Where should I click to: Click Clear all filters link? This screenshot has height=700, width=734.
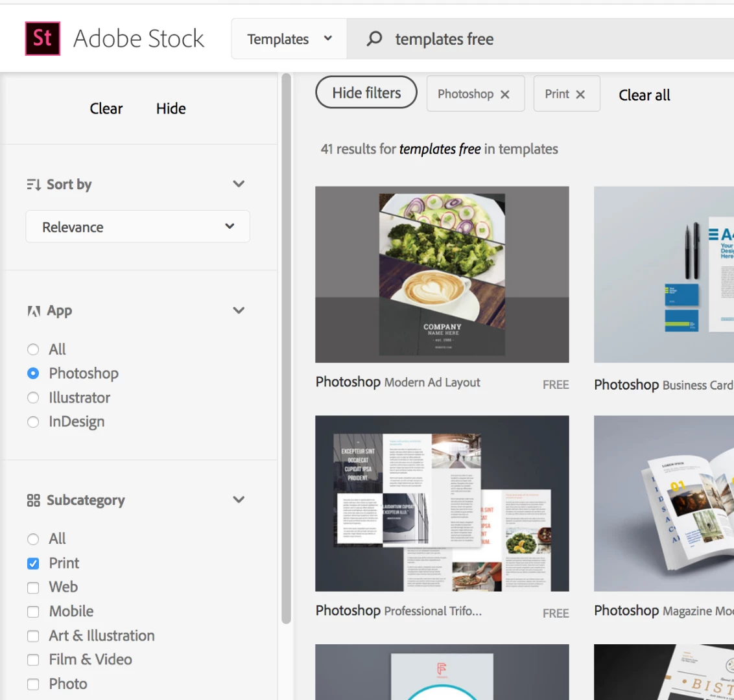644,95
